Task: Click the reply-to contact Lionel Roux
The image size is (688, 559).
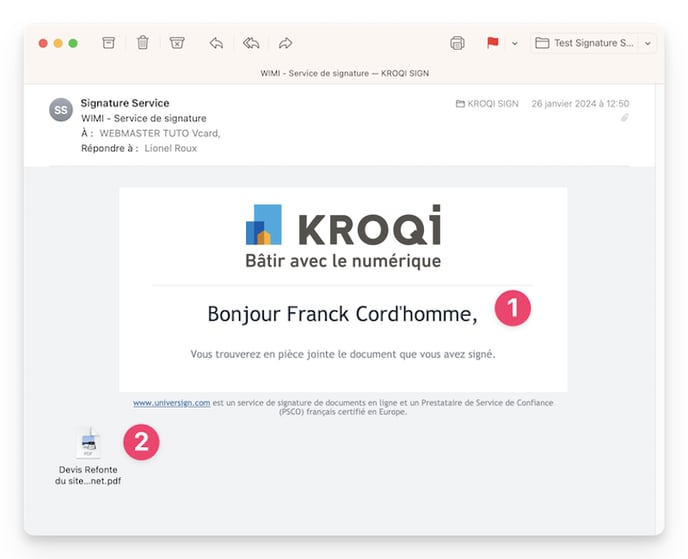Action: (x=171, y=148)
